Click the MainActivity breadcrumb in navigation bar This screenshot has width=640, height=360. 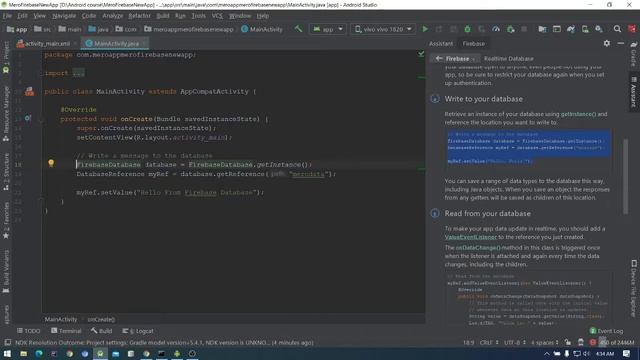click(262, 29)
